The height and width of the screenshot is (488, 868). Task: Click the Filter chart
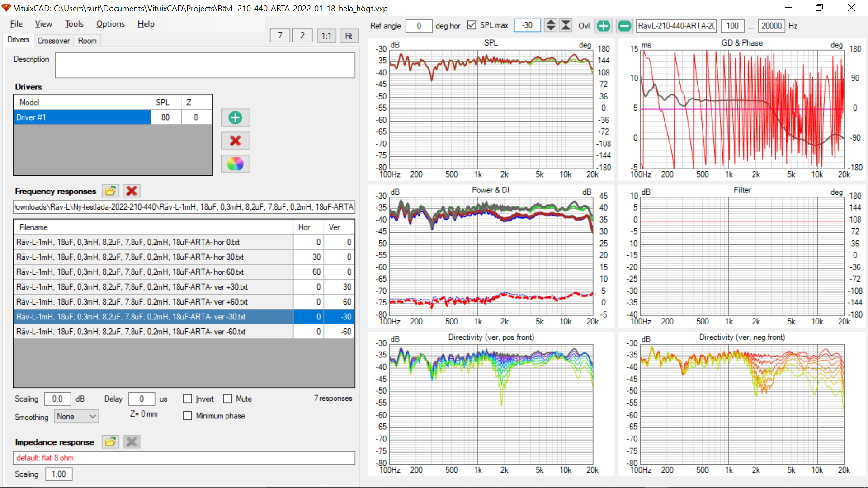pyautogui.click(x=742, y=256)
